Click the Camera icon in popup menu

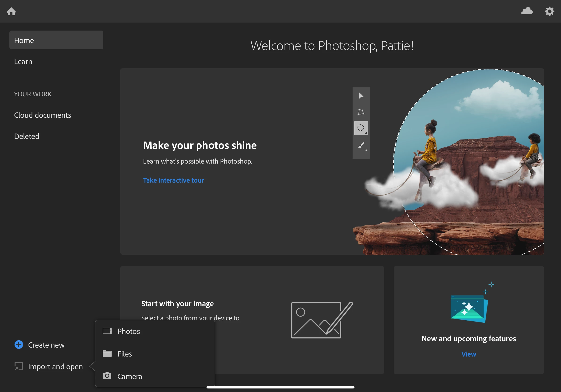point(107,376)
